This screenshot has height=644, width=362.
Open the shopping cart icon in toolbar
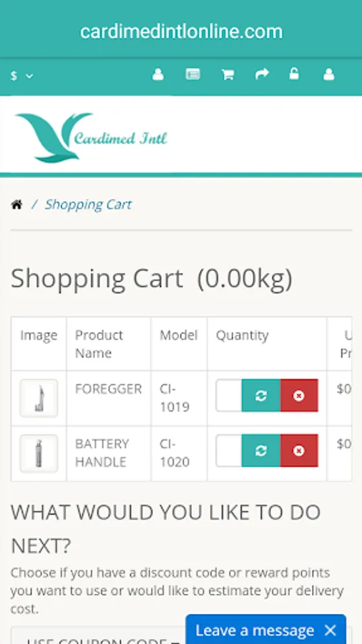point(228,74)
